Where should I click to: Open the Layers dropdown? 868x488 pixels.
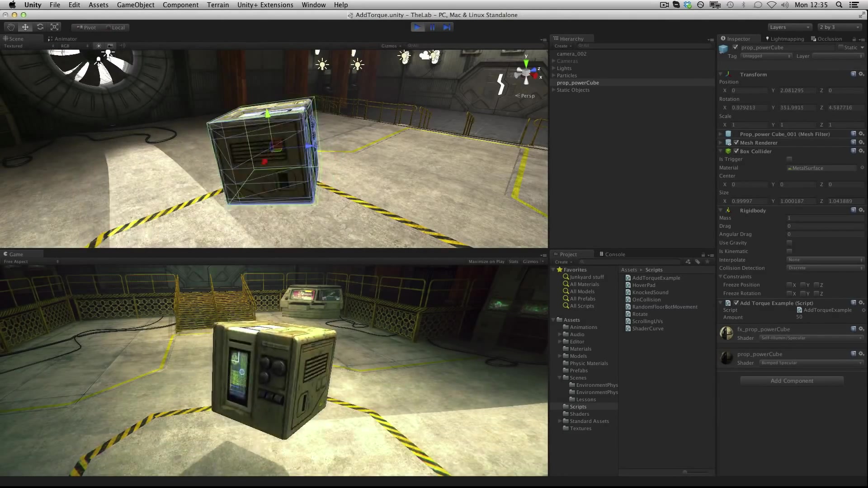pos(790,27)
